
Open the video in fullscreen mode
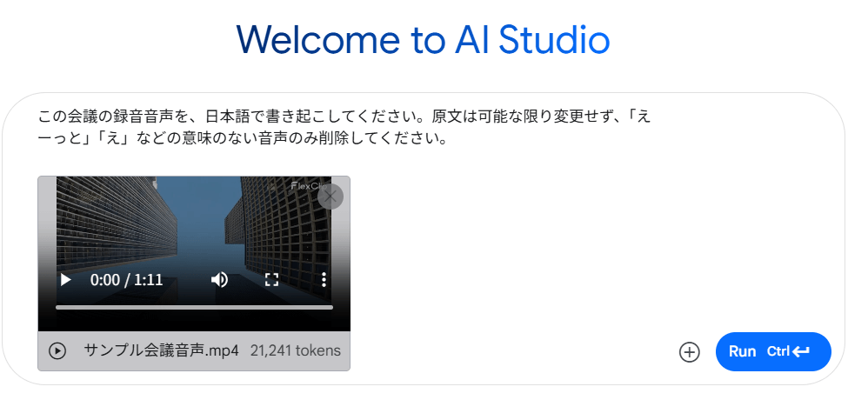point(272,280)
